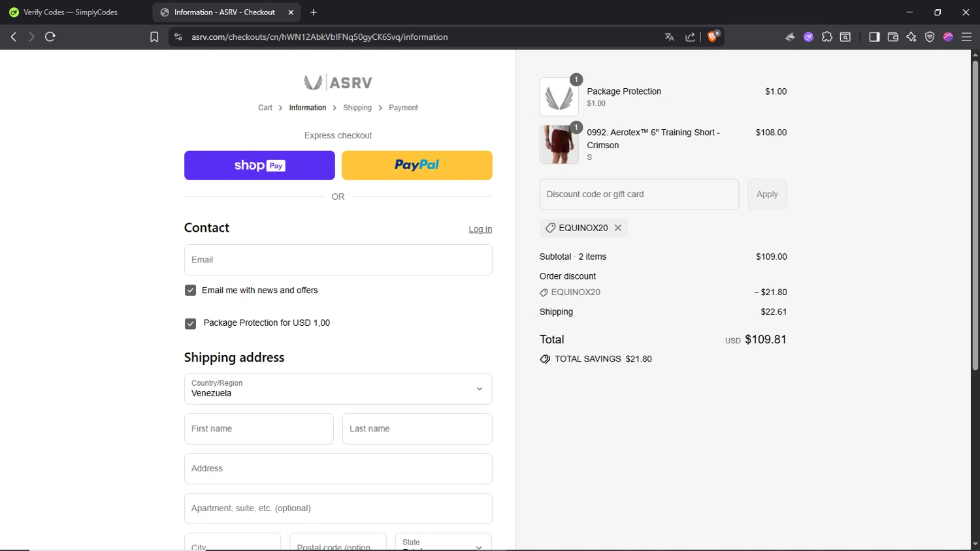Click the subtotal value $109.00
This screenshot has width=980, height=551.
(772, 257)
